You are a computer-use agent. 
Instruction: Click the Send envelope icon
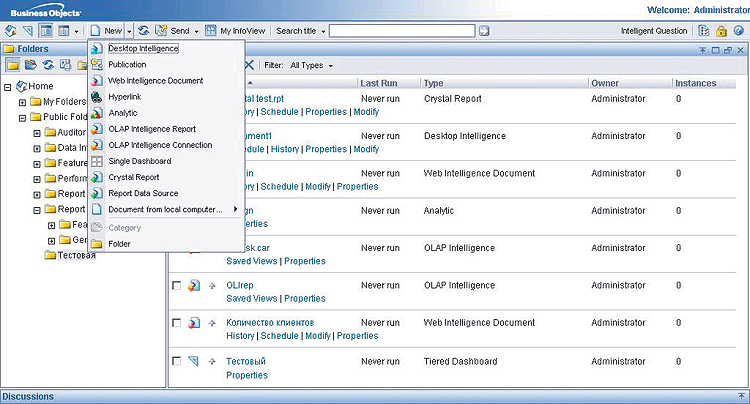click(x=161, y=31)
